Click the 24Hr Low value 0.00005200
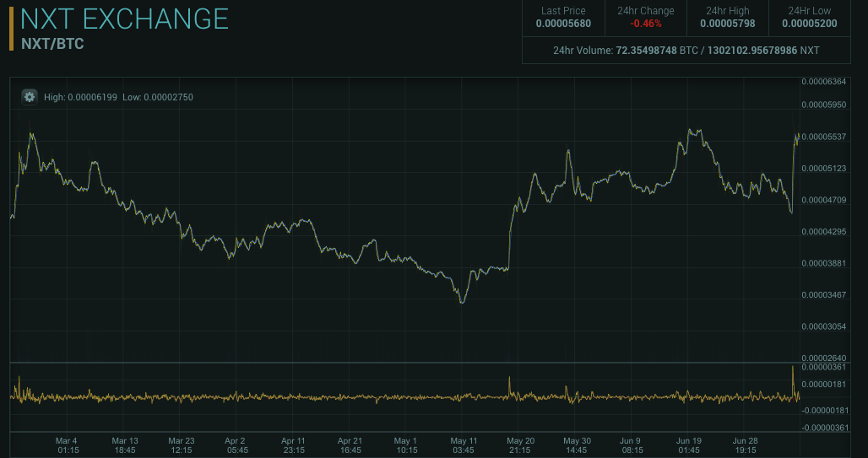This screenshot has height=458, width=868. click(810, 24)
